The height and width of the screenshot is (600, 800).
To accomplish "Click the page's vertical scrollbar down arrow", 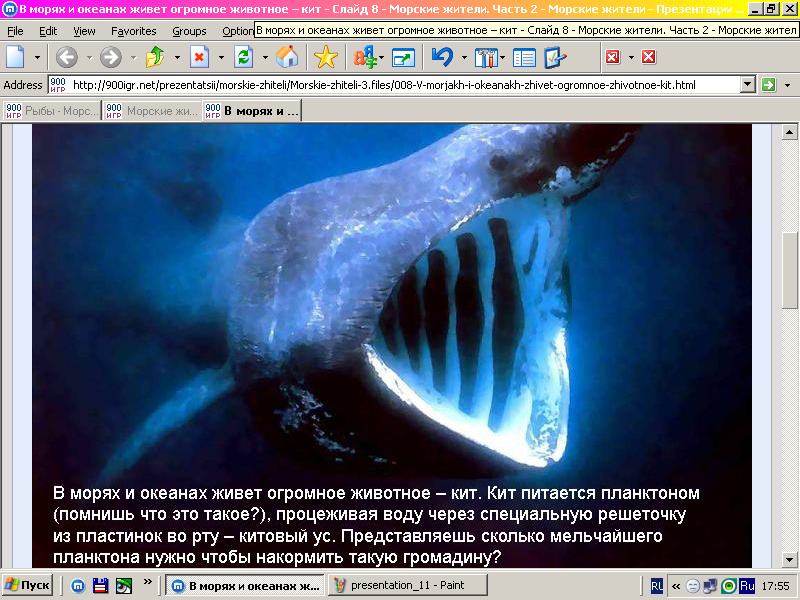I will click(789, 559).
